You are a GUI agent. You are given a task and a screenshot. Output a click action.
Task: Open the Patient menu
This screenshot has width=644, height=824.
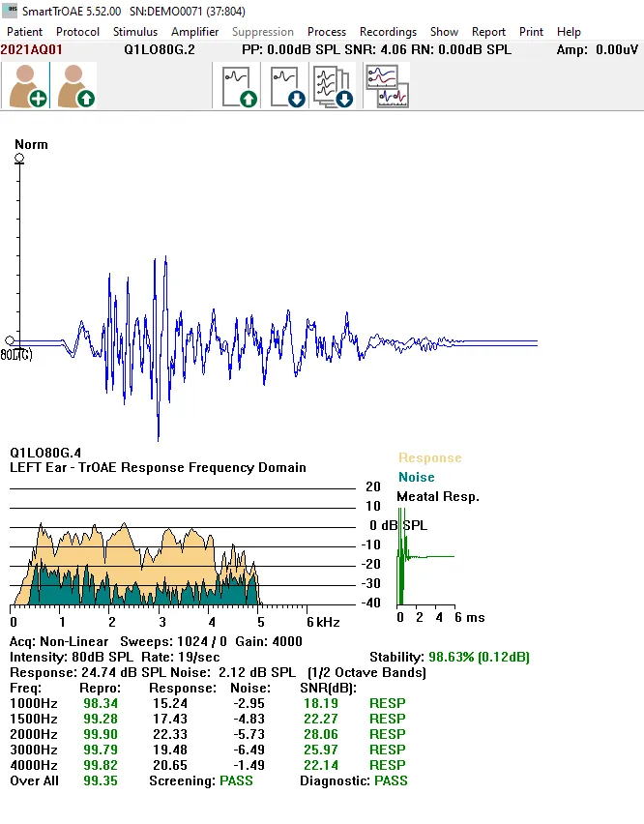[24, 32]
